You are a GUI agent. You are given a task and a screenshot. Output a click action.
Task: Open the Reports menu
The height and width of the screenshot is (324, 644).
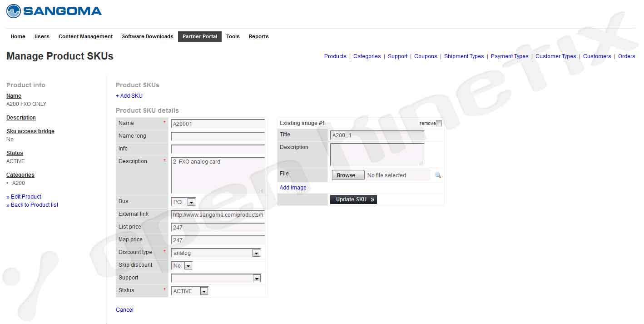(x=259, y=36)
